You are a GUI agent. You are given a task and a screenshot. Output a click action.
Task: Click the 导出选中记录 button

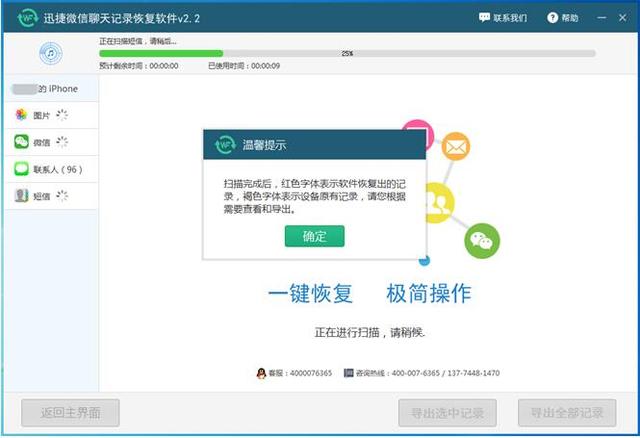(x=447, y=413)
